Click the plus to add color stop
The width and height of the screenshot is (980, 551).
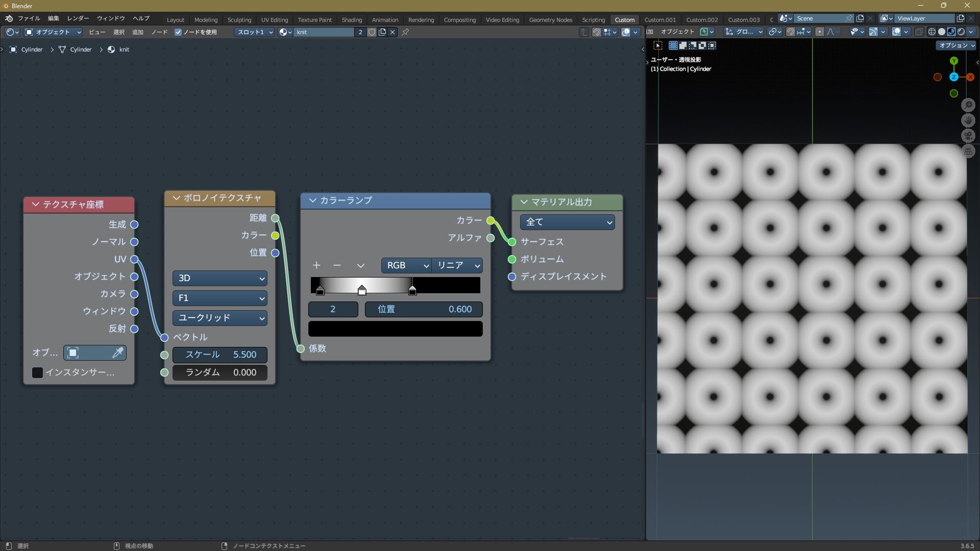(316, 265)
